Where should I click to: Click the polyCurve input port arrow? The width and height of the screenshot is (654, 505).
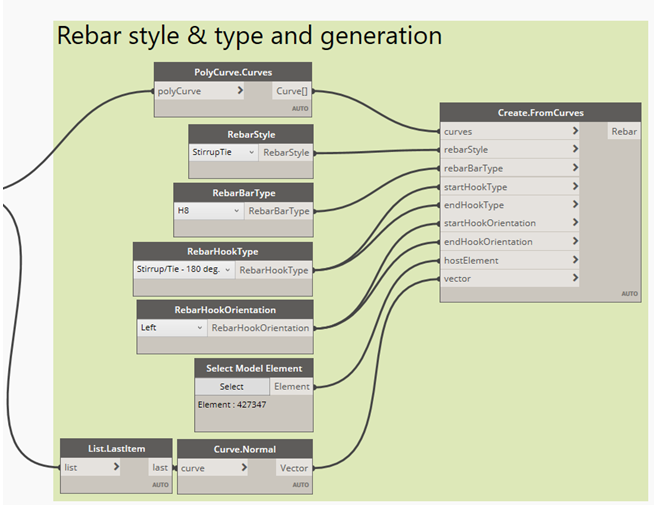(x=239, y=91)
